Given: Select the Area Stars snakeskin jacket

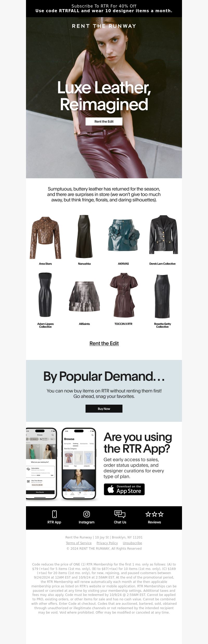Looking at the screenshot, I should (45, 238).
